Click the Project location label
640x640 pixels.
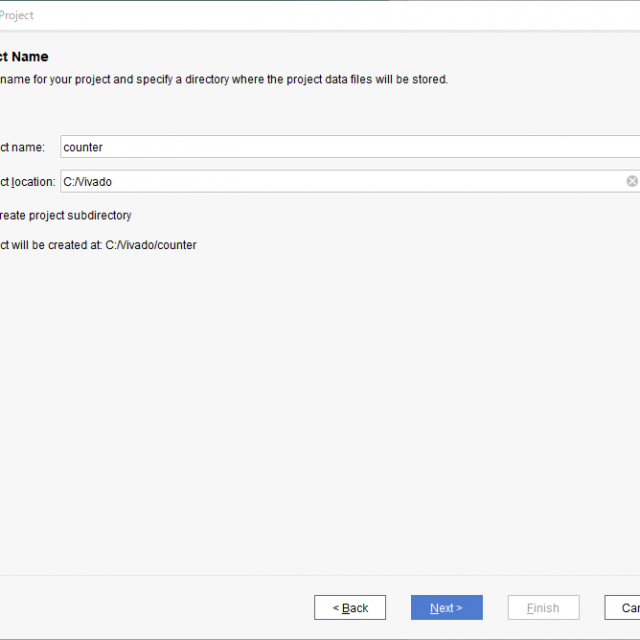coord(28,182)
